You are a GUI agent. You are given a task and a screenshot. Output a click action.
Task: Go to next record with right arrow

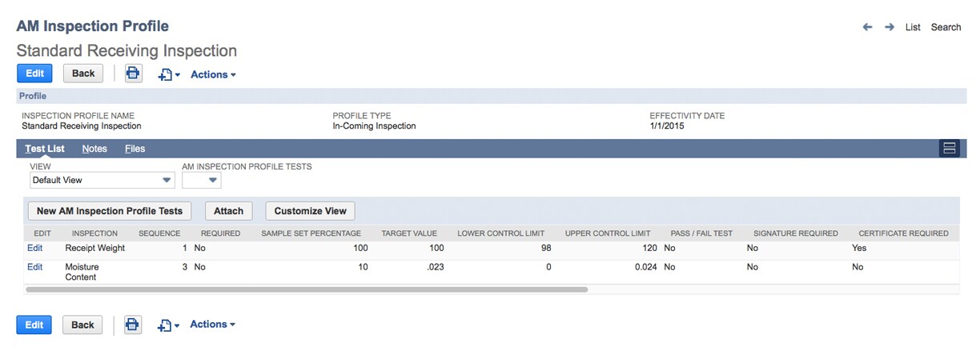890,27
